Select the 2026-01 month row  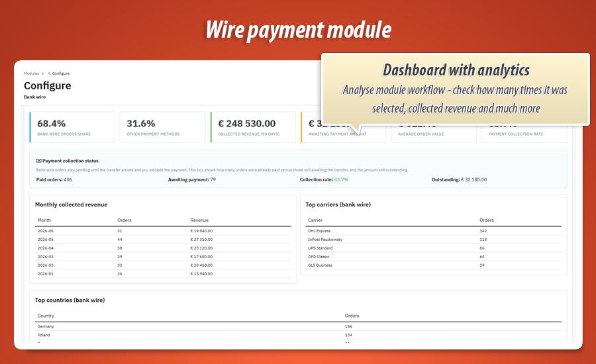(163, 273)
